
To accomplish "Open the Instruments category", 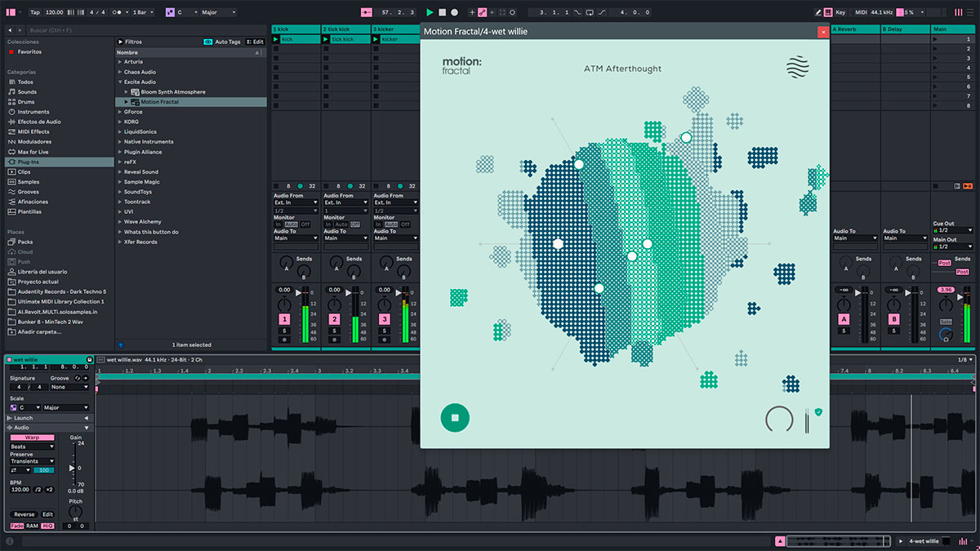I will (33, 112).
